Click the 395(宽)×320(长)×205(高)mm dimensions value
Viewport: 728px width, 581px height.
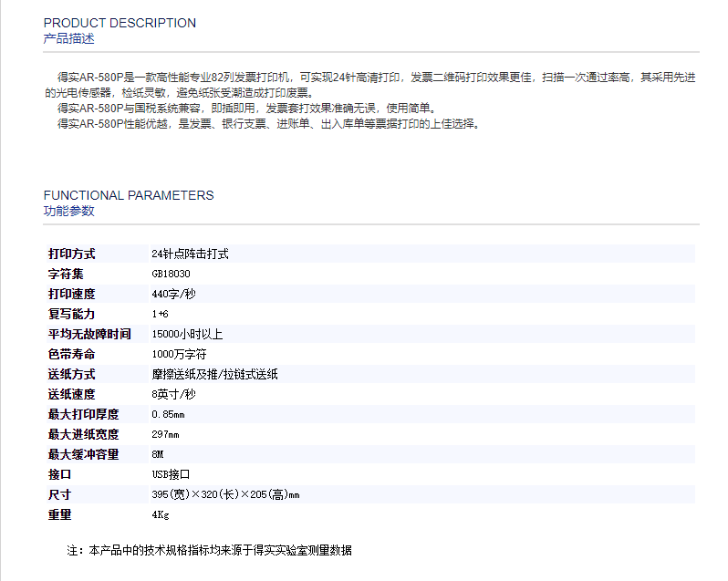pos(225,494)
